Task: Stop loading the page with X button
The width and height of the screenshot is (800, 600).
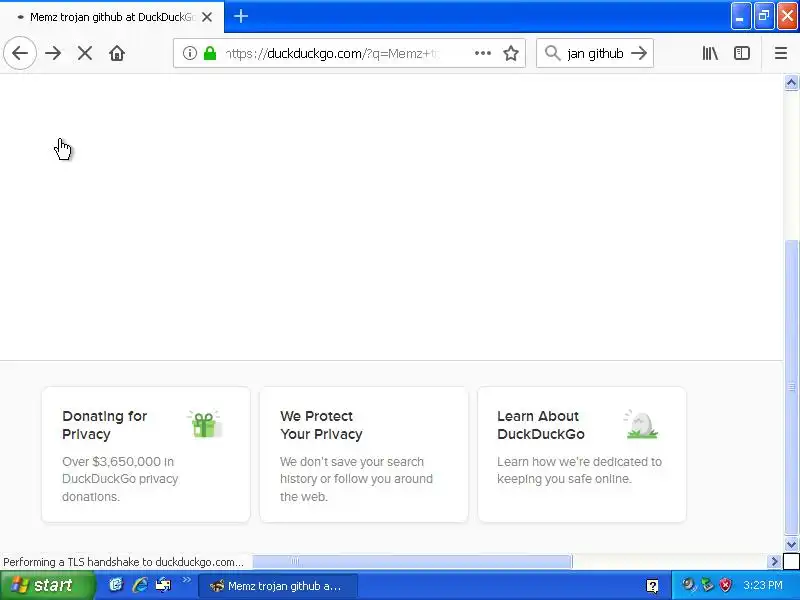Action: (85, 53)
